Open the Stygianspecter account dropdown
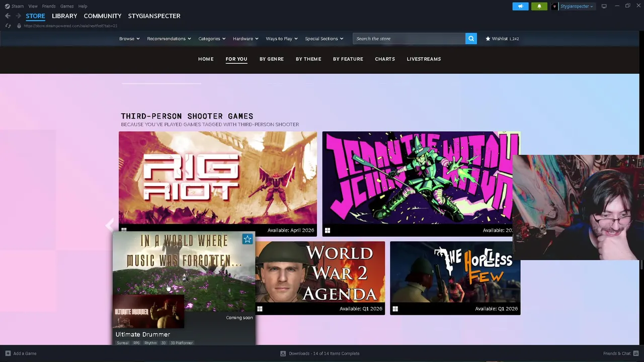The image size is (644, 362). click(577, 6)
